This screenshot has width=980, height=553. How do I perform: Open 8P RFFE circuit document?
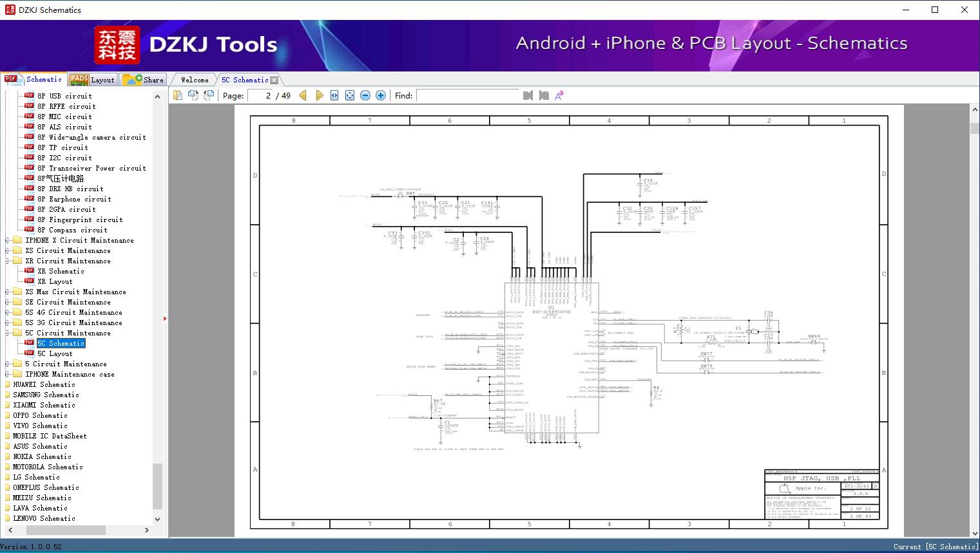[66, 106]
